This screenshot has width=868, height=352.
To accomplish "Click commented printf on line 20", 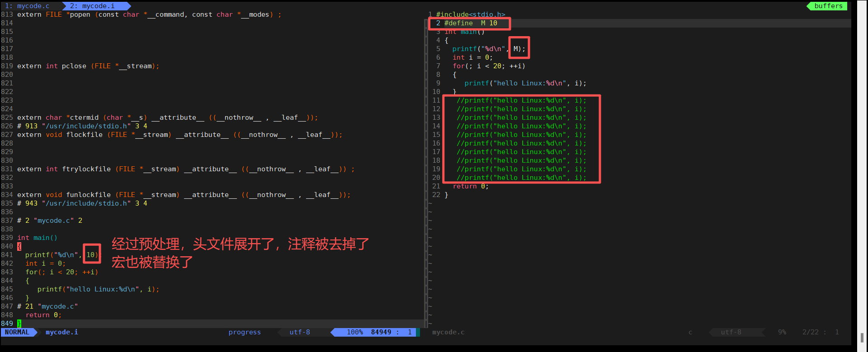I will (521, 178).
